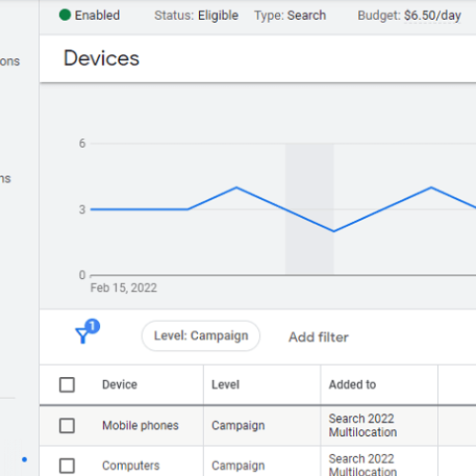Click the Type: Search text
The width and height of the screenshot is (476, 476).
tap(290, 15)
